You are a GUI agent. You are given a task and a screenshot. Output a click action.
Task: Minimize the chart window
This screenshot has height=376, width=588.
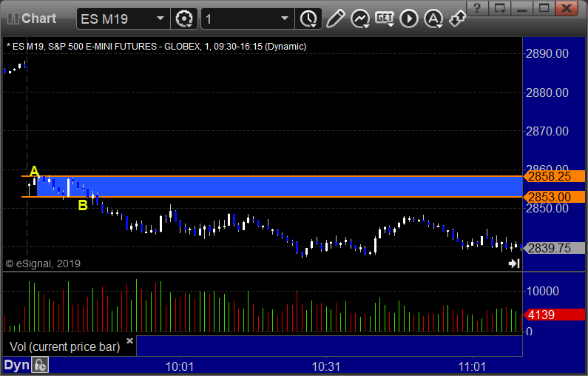coord(521,8)
